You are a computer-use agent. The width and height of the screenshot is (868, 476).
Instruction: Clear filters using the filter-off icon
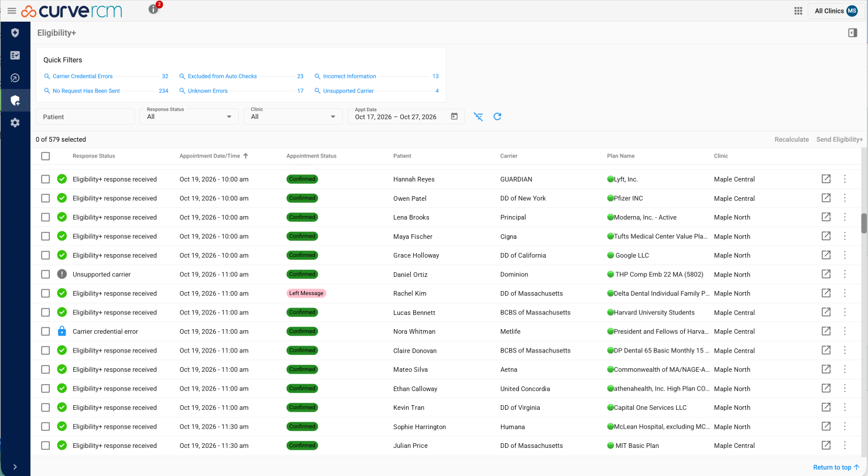click(478, 117)
